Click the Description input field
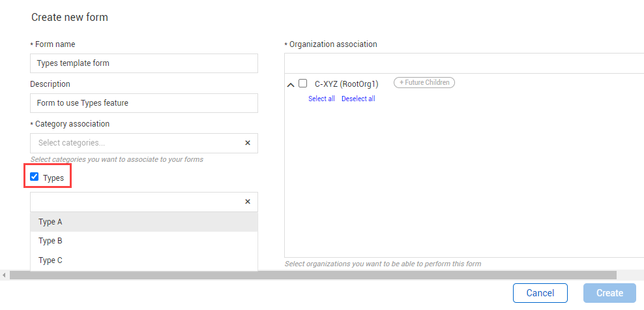This screenshot has height=310, width=644. pyautogui.click(x=144, y=103)
